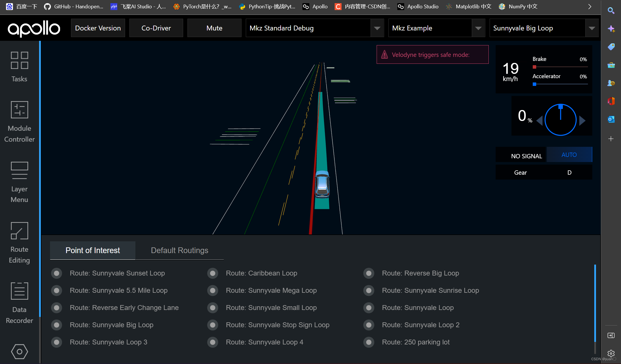The width and height of the screenshot is (621, 364).
Task: Click the Route Editing icon
Action: tap(19, 231)
